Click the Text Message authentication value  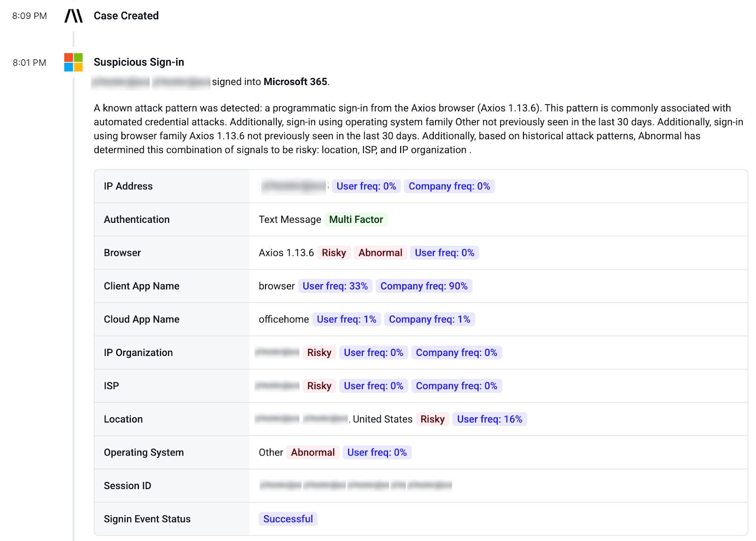tap(290, 220)
